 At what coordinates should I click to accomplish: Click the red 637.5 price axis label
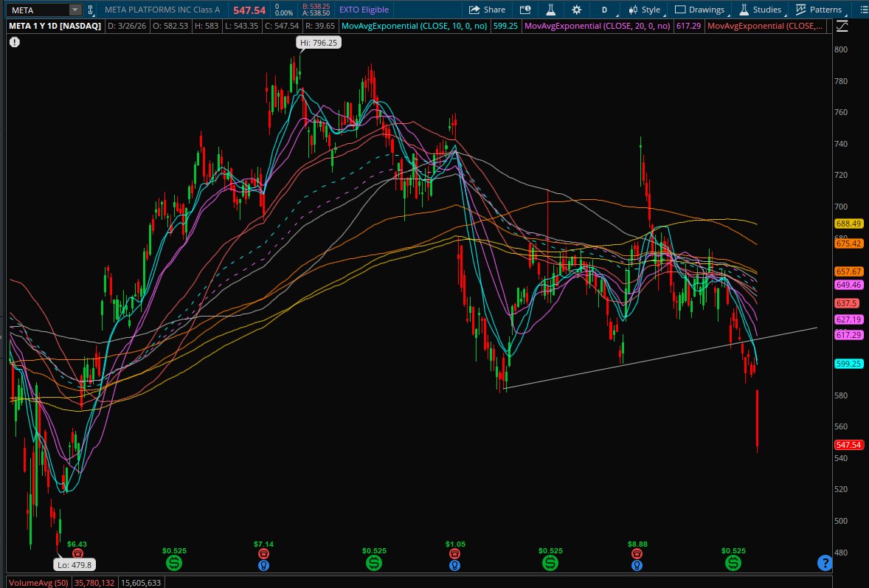click(847, 303)
